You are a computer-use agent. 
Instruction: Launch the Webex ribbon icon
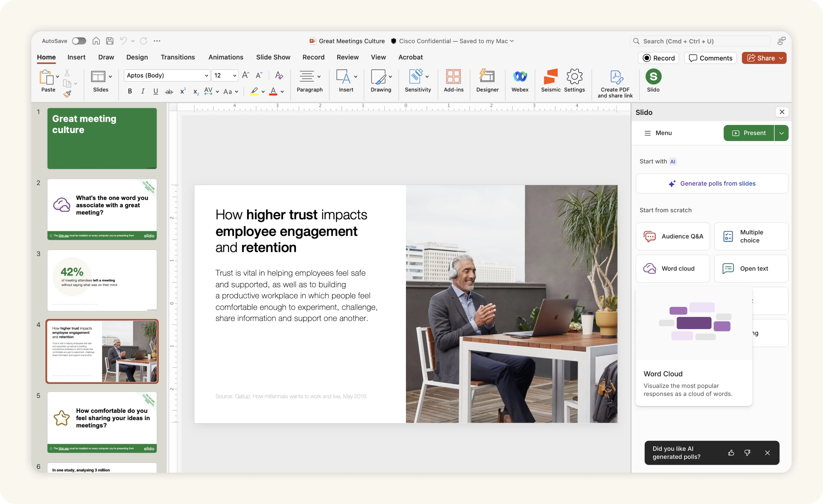tap(520, 77)
